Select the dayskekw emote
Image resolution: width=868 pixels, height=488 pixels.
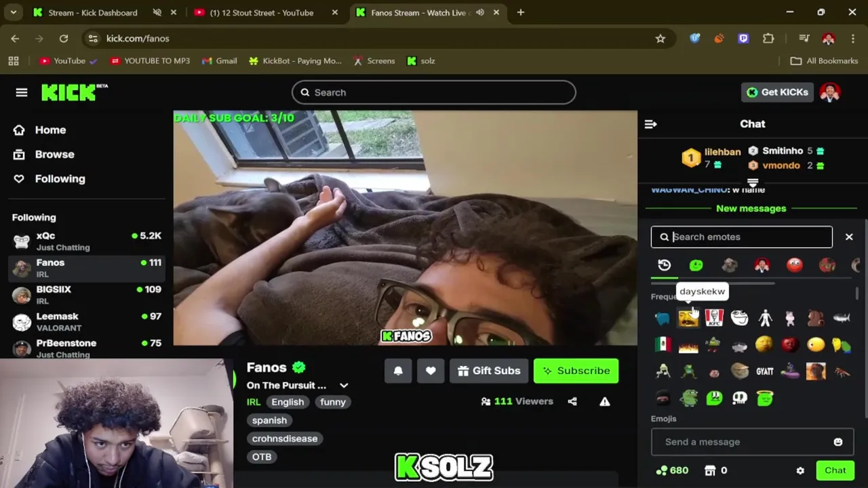pyautogui.click(x=688, y=318)
